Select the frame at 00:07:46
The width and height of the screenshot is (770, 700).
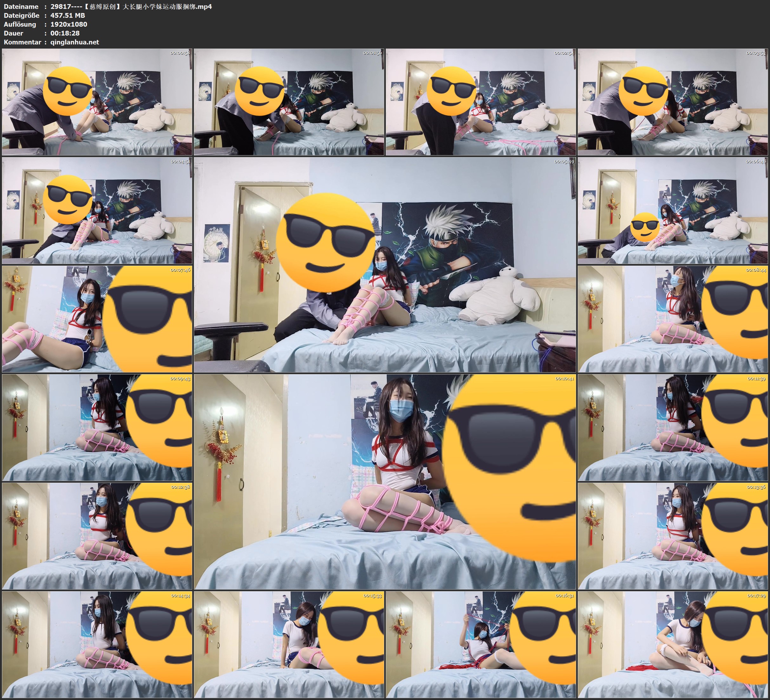97,319
